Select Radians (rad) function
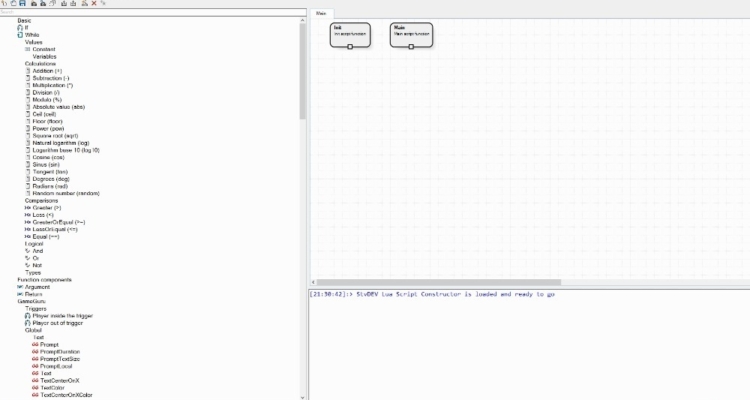750x400 pixels. [47, 186]
